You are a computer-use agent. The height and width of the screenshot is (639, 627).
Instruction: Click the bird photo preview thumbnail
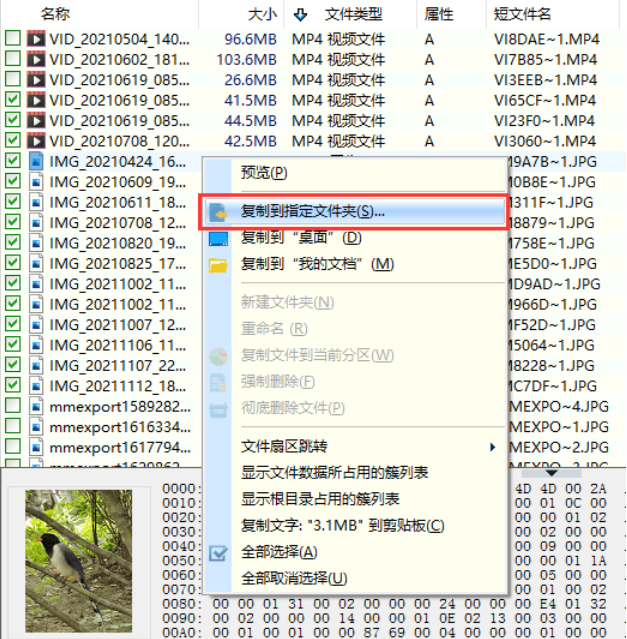tap(79, 561)
